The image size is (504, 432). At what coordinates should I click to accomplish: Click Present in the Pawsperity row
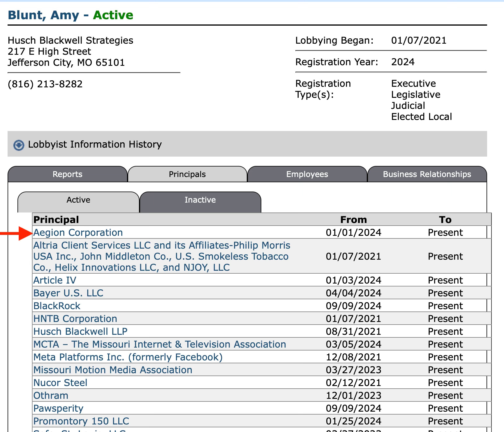(x=445, y=408)
